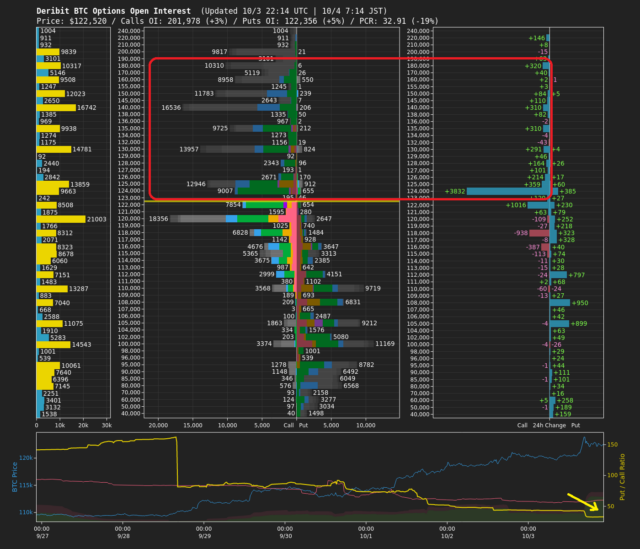Click the +3832 call change bar
Viewport: 640px width, 549px height.
510,190
